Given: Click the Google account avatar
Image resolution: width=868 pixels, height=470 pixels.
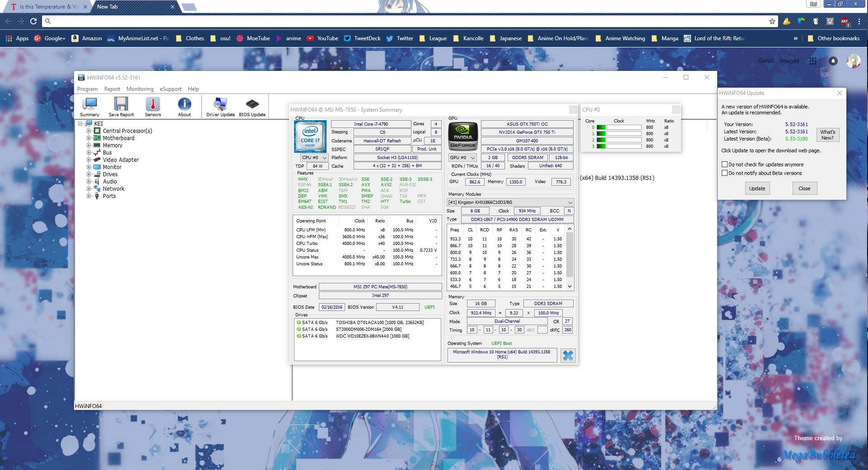Looking at the screenshot, I should tap(853, 61).
